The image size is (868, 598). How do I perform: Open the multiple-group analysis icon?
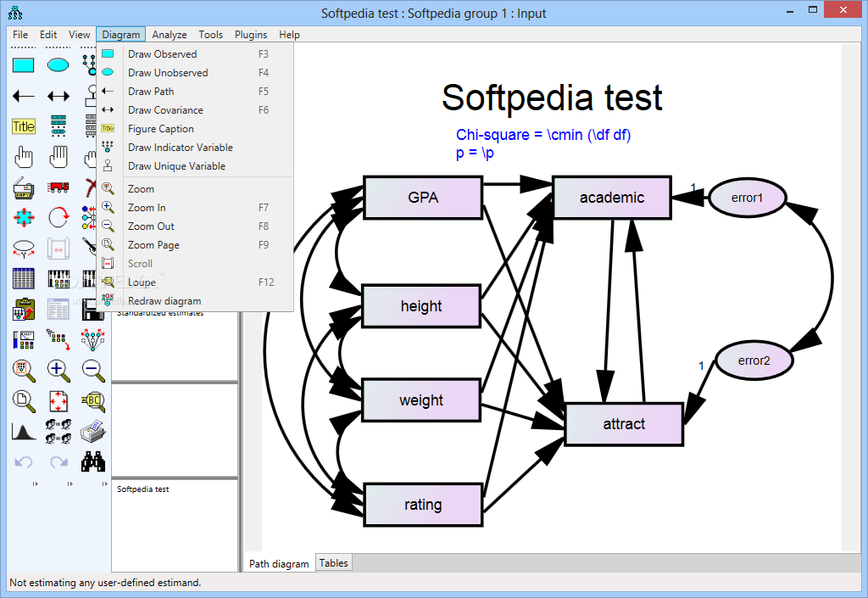pos(58,432)
